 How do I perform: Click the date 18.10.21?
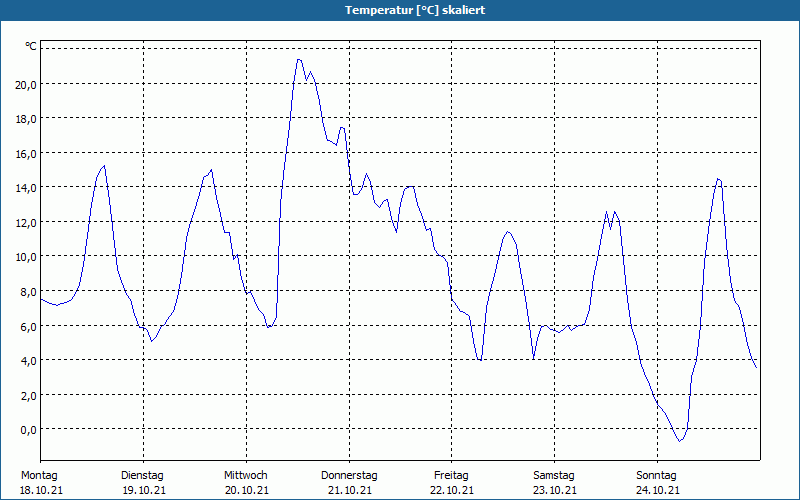(41, 490)
